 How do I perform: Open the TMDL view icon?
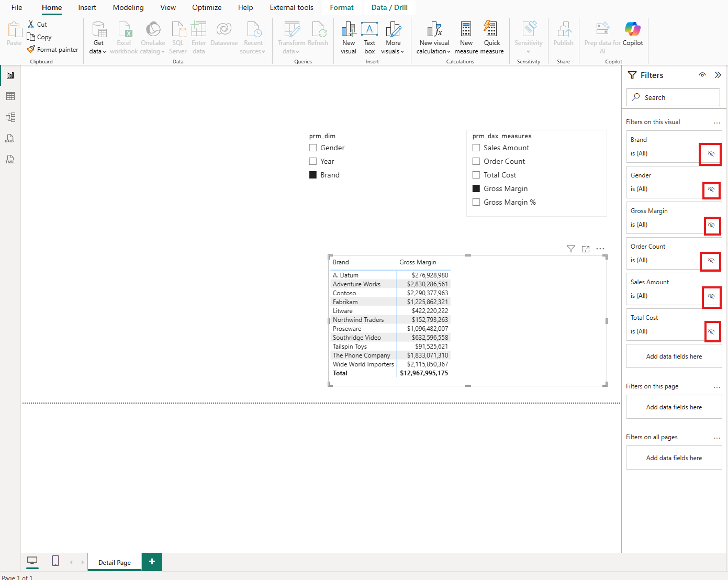coord(10,159)
